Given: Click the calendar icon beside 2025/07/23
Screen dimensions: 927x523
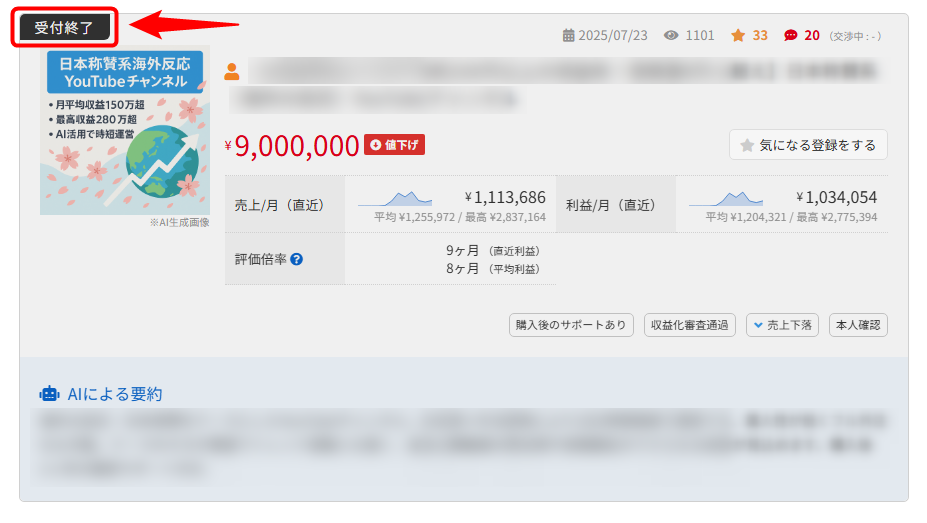Looking at the screenshot, I should point(569,35).
